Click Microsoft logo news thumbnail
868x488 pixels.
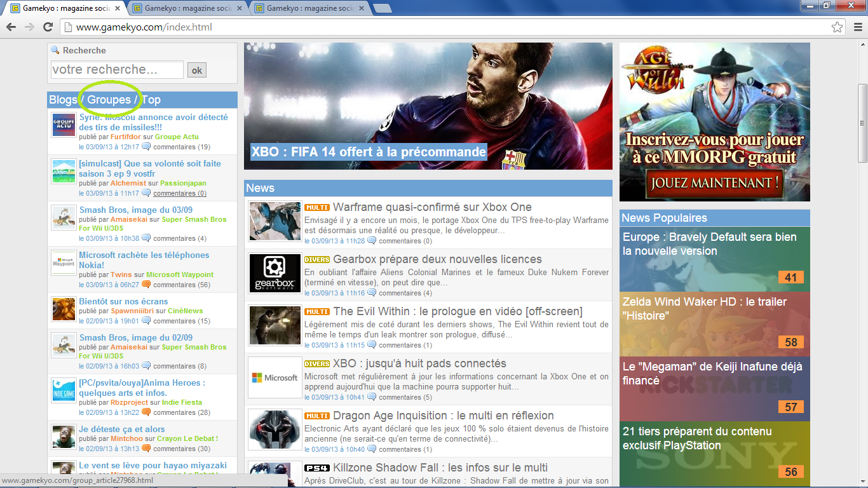[275, 377]
